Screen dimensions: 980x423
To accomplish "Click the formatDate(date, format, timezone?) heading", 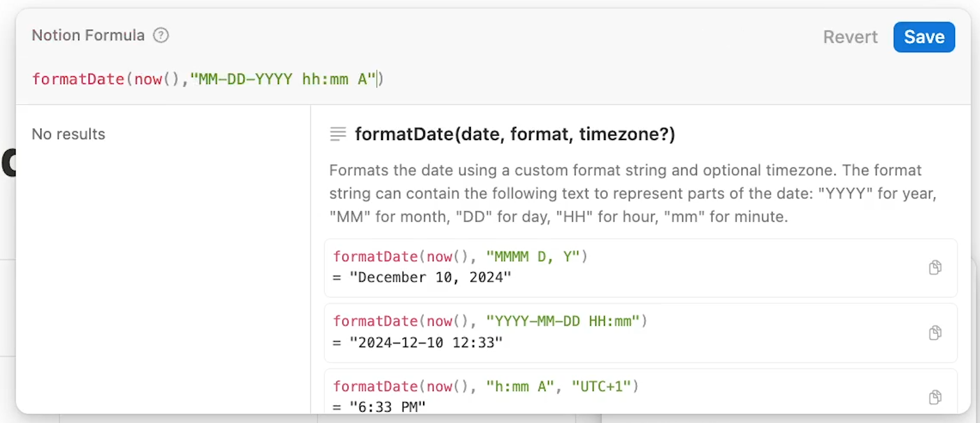I will [x=515, y=134].
